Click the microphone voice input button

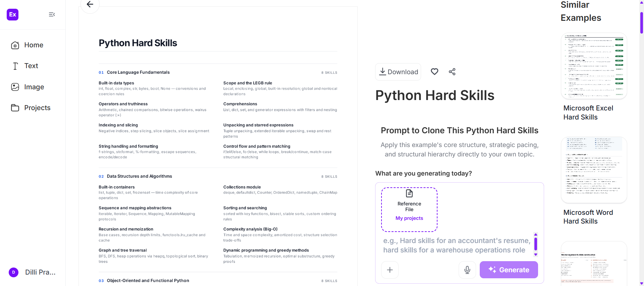coord(467,270)
